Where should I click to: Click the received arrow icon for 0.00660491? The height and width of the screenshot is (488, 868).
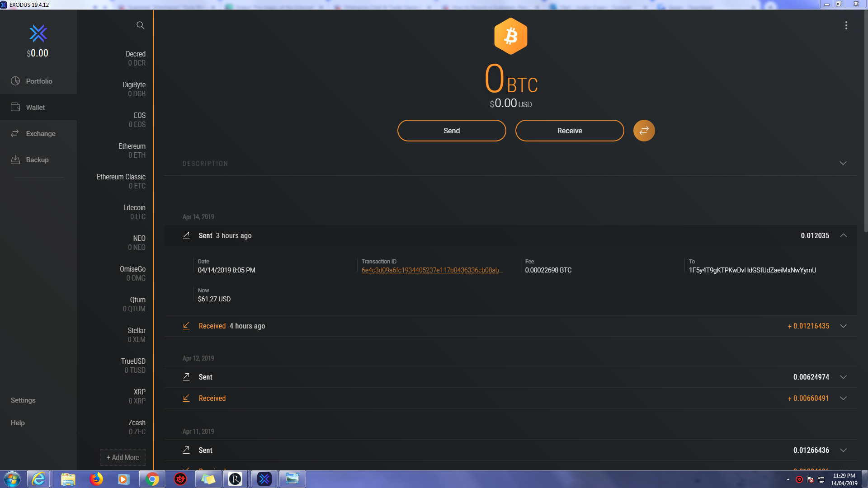pos(186,398)
